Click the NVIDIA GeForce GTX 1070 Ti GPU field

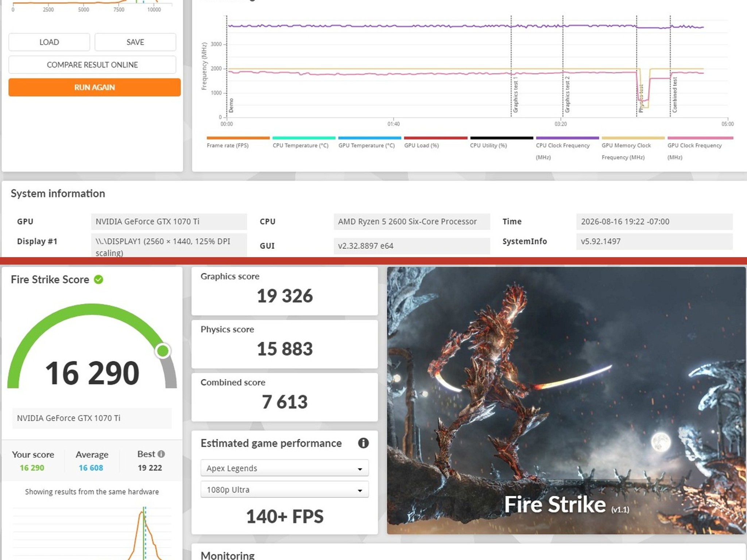point(169,222)
